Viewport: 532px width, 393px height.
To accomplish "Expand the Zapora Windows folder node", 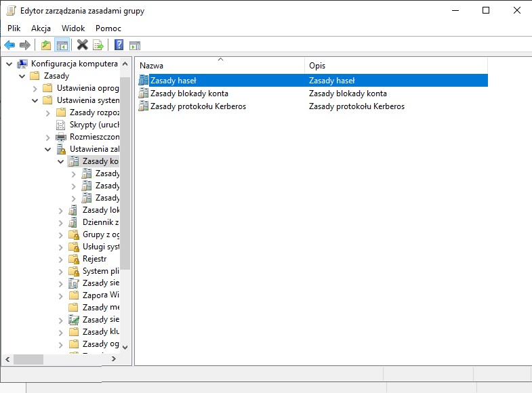I will [x=62, y=296].
